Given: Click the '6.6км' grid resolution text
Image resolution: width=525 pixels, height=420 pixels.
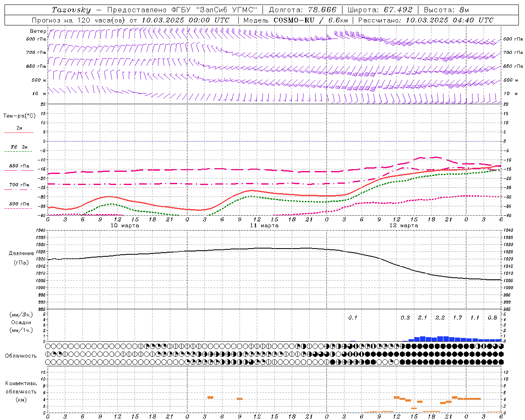Looking at the screenshot, I should 338,20.
